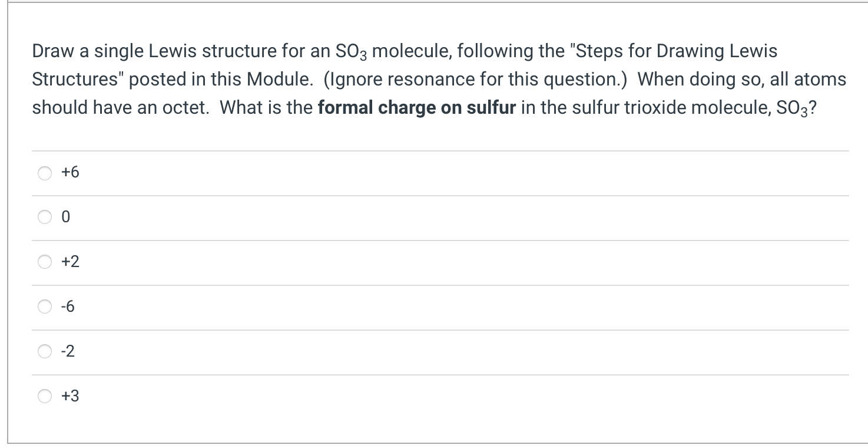Mark the -2 radio button
This screenshot has height=448, width=868.
click(45, 351)
